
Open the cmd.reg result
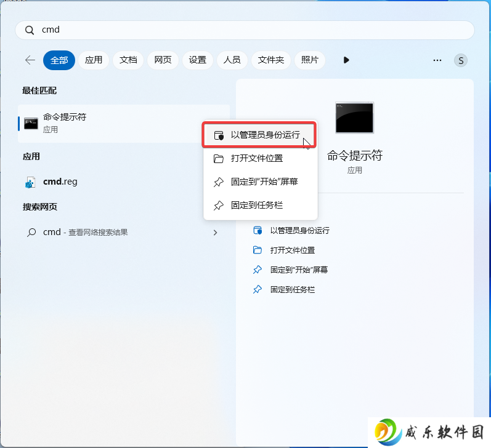124,182
